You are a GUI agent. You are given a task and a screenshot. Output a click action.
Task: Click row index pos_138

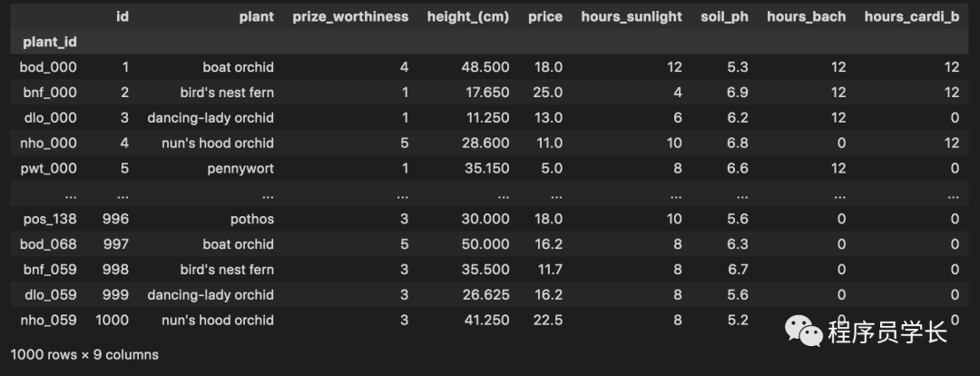50,219
